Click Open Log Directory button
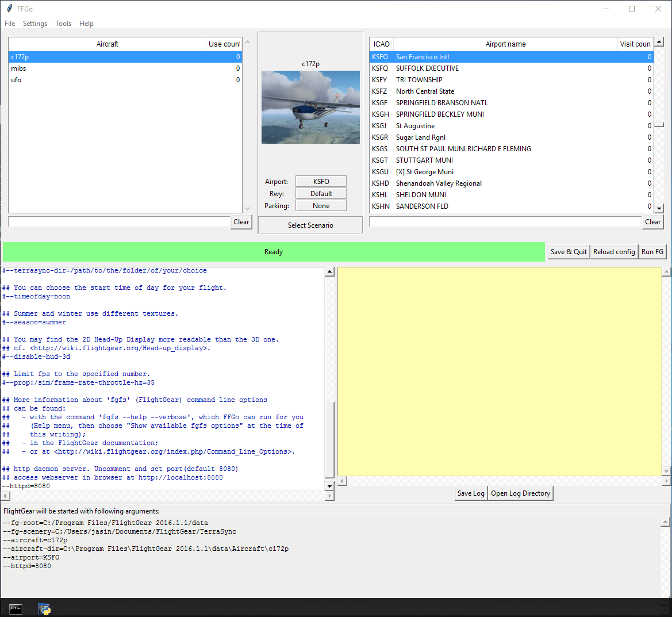Viewport: 672px width, 617px height. tap(520, 493)
